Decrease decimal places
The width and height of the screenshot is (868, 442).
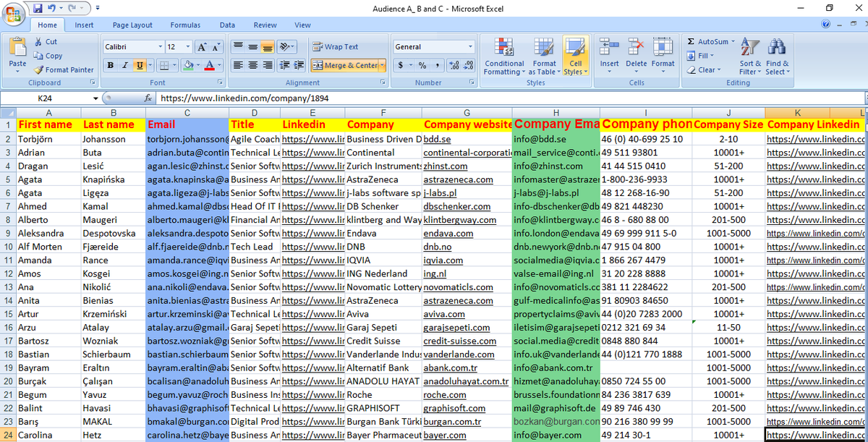469,65
